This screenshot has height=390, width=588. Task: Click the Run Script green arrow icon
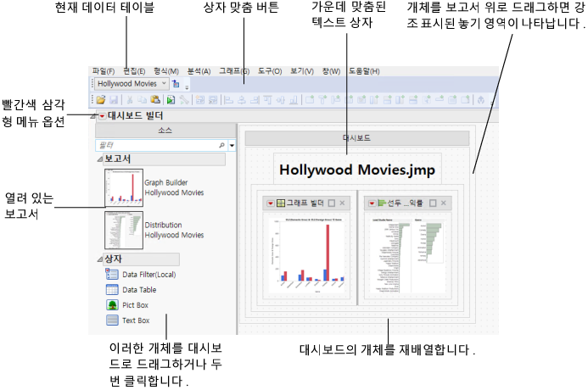point(171,100)
